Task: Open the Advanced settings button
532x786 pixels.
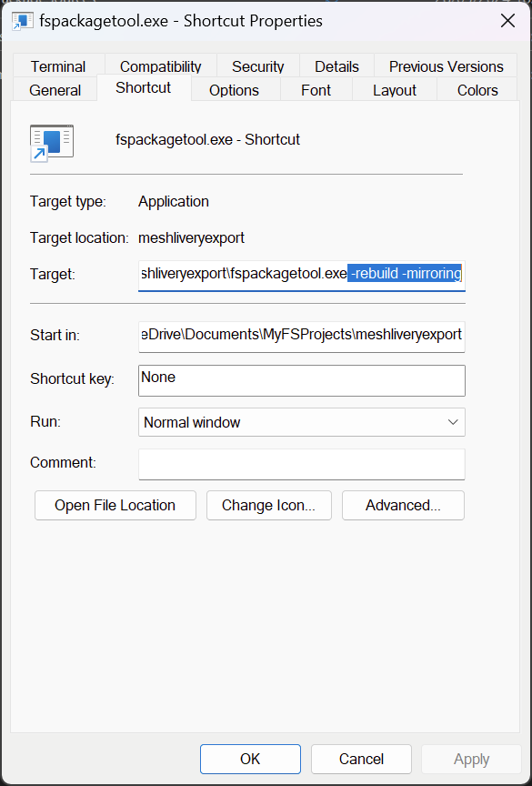Action: tap(403, 505)
